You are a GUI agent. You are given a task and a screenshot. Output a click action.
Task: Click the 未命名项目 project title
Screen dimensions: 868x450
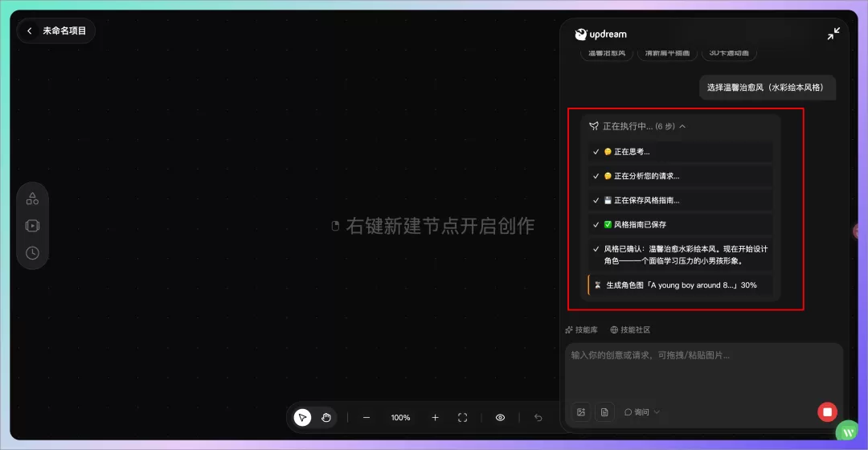64,31
